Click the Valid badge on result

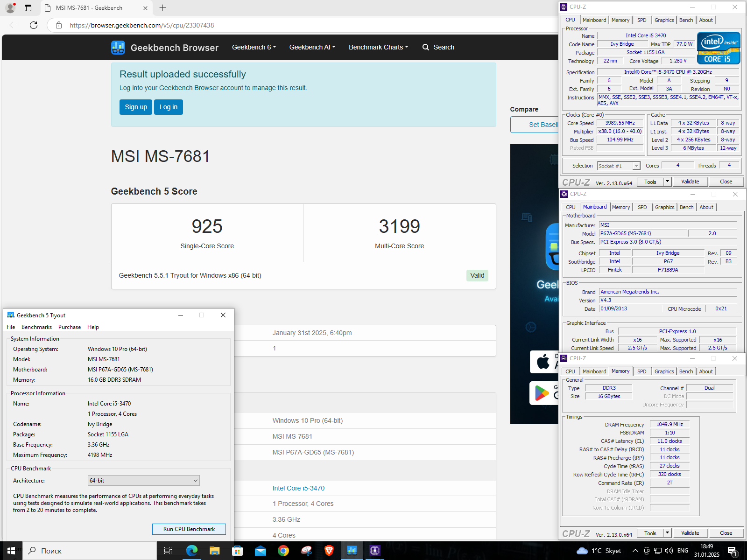[x=477, y=275]
